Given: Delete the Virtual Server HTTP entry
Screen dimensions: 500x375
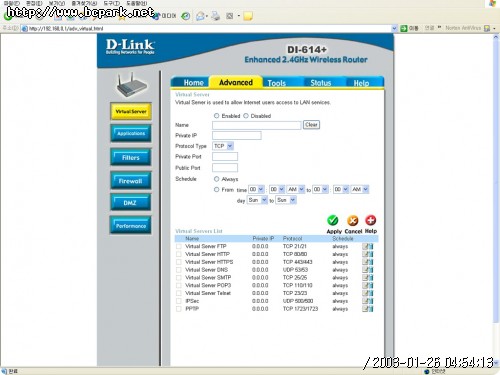Looking at the screenshot, I should [x=371, y=254].
